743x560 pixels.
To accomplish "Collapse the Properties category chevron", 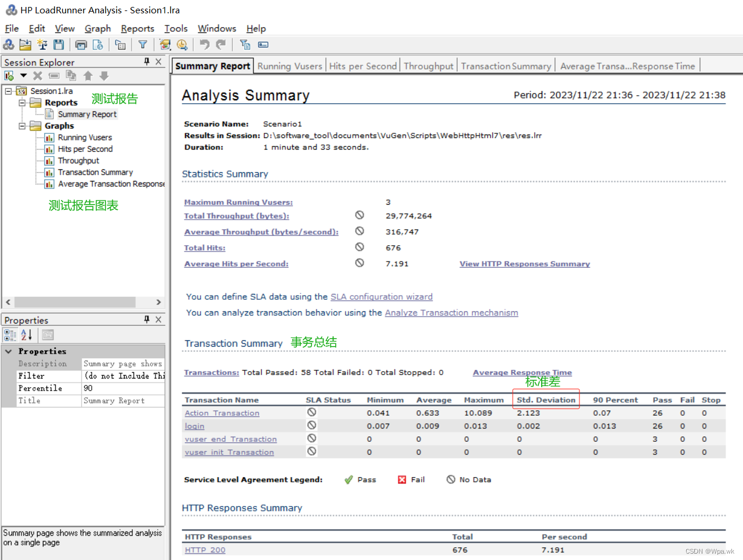I will (9, 351).
